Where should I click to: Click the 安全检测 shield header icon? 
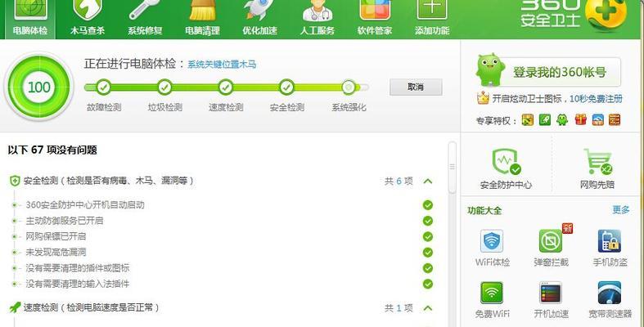pos(15,181)
